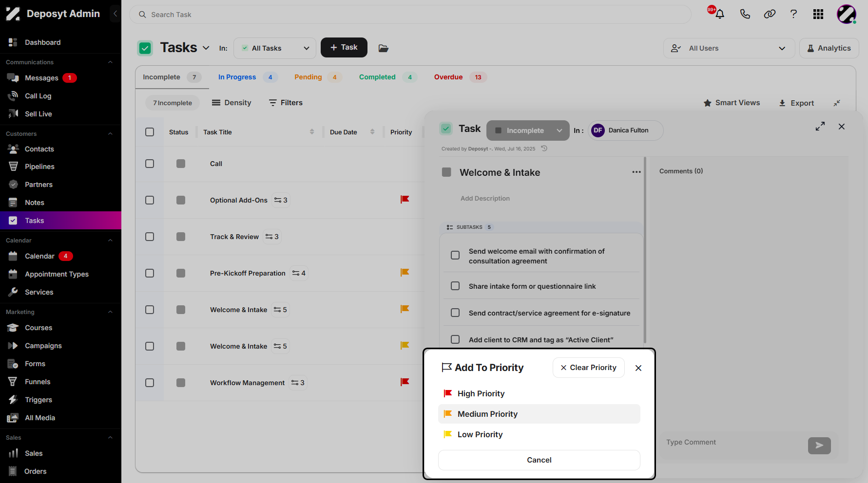Click the link chain icon in top bar

[x=770, y=14]
